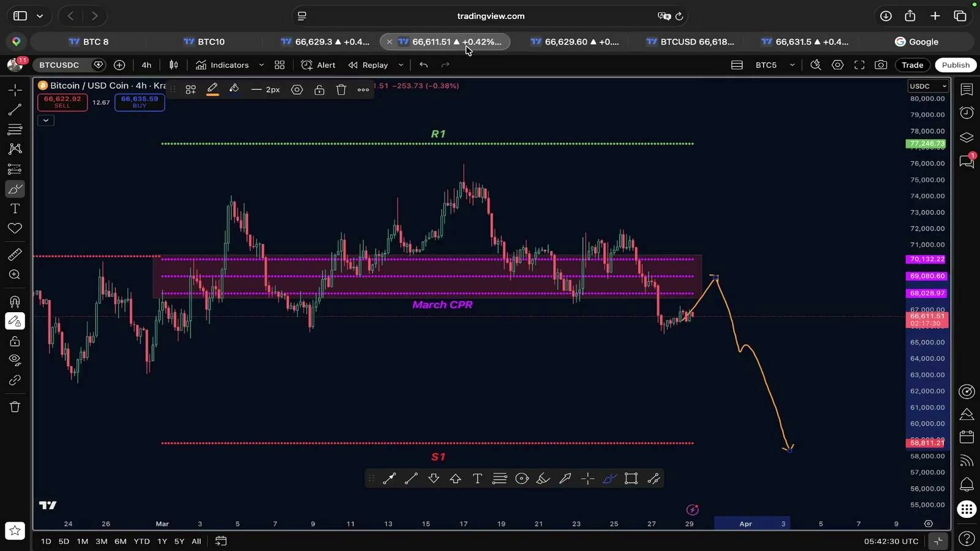
Task: Select the trend line tool in left sidebar
Action: coord(15,110)
